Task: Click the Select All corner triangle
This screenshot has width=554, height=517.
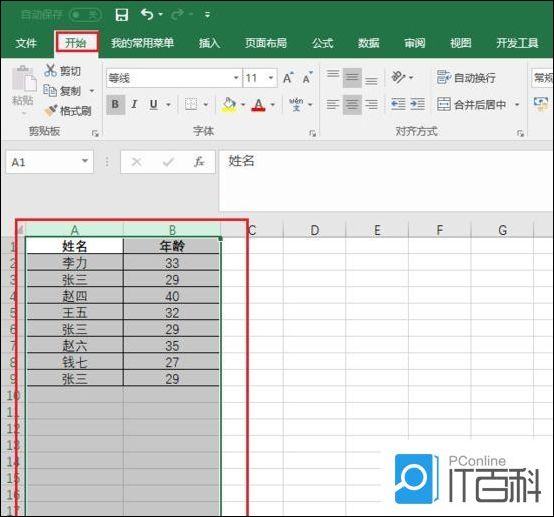Action: coord(20,230)
